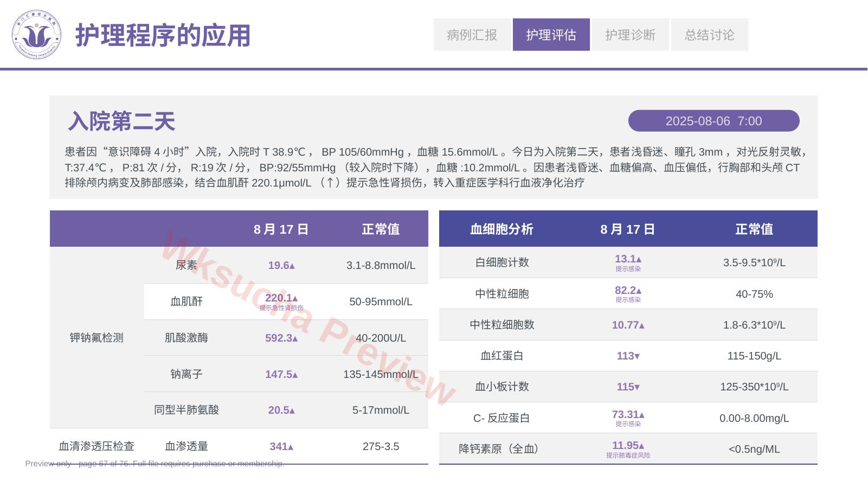
Task: Select the 血清渗透压检查 category cell
Action: click(x=97, y=446)
